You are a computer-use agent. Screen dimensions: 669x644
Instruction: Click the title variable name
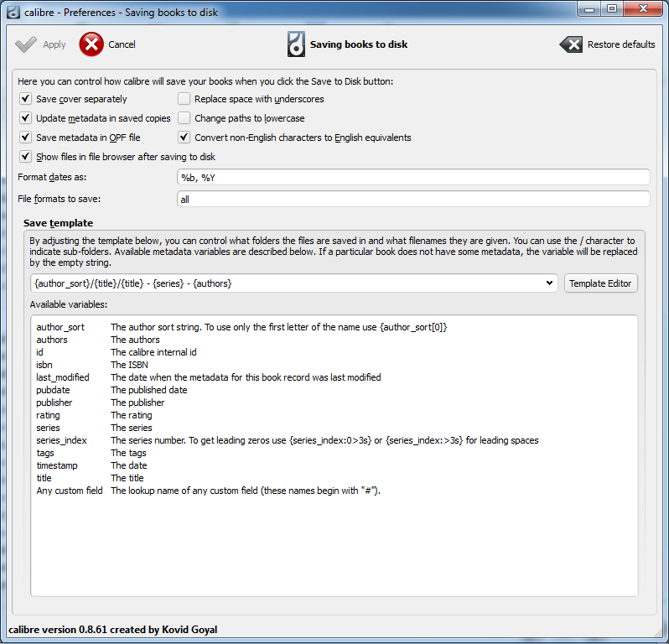pyautogui.click(x=44, y=478)
